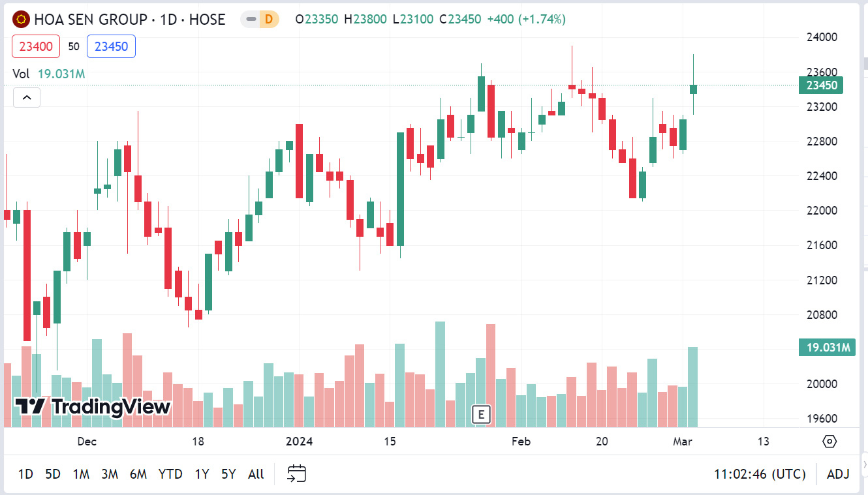Click the E earnings marker on the timeline
Screen dimensions: 868x495
(481, 415)
